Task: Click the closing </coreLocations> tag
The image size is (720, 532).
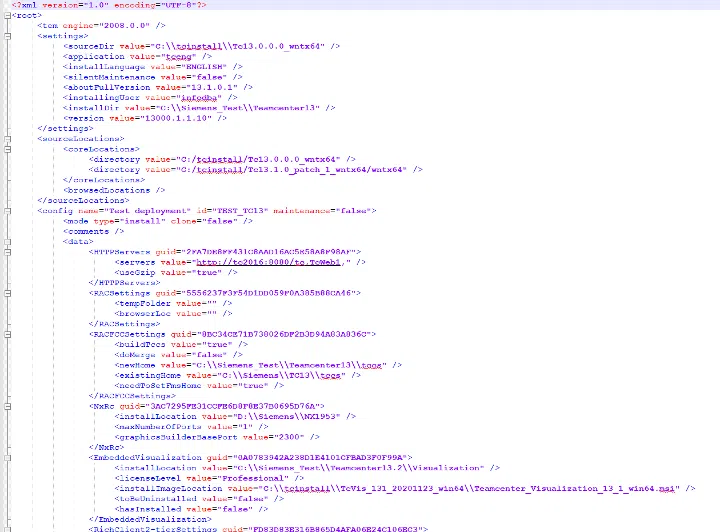Action: click(x=104, y=180)
